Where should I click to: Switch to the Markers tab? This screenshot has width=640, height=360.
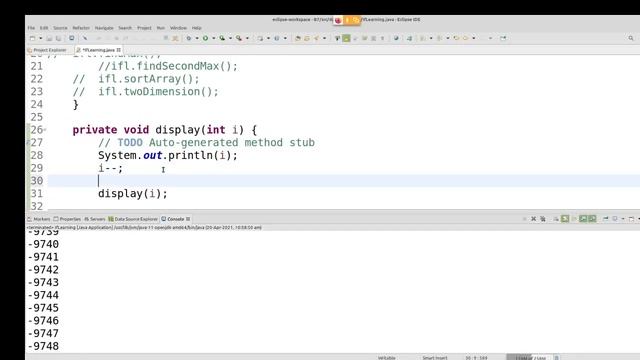coord(39,219)
